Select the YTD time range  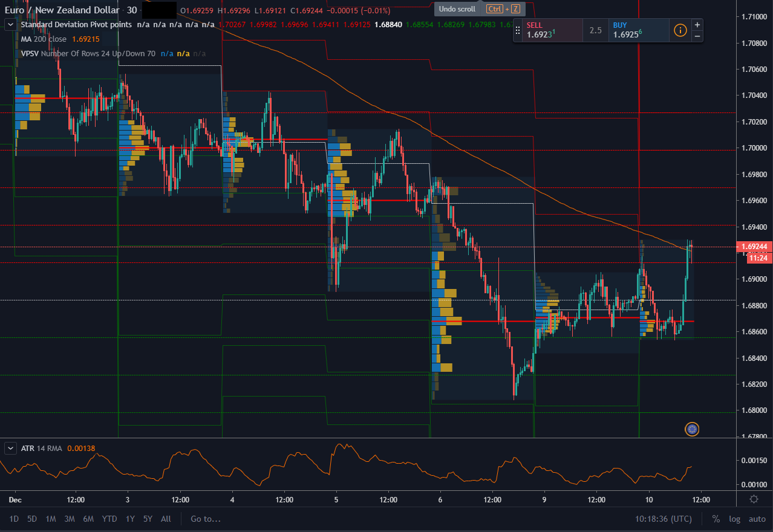[x=109, y=519]
